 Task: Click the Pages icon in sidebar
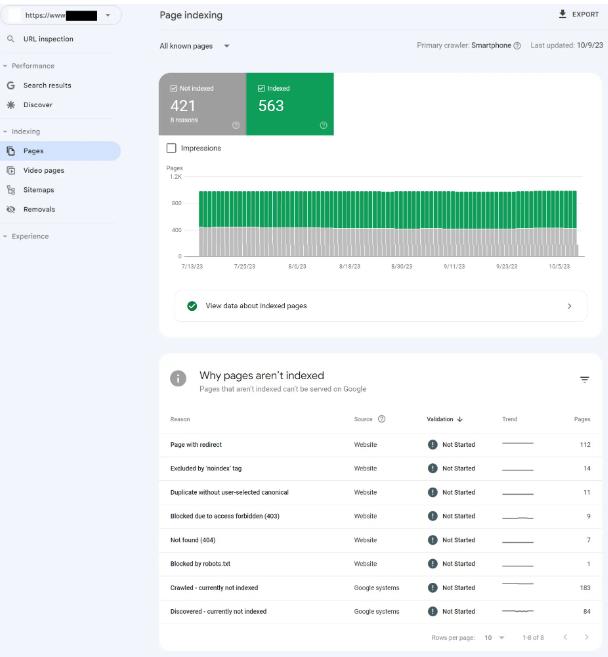(11, 151)
